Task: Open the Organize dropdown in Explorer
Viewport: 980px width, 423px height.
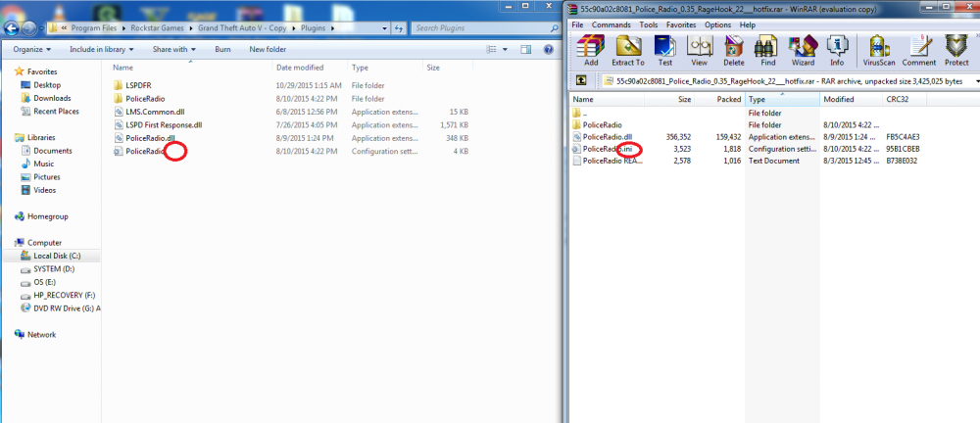Action: 32,49
